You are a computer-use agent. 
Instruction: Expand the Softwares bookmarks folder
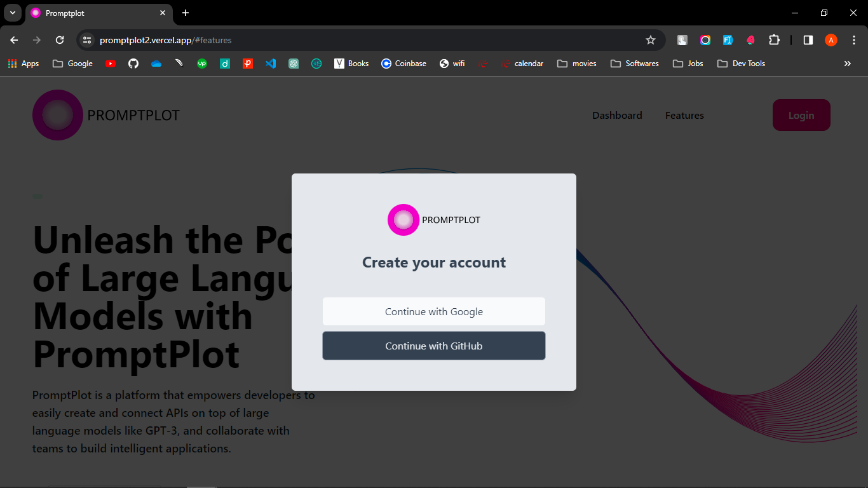[x=634, y=64]
